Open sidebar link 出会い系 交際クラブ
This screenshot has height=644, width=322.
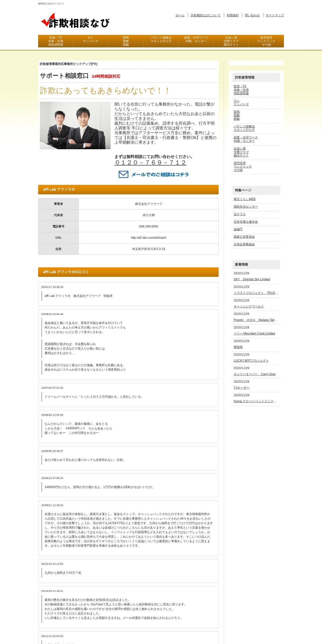click(x=241, y=152)
